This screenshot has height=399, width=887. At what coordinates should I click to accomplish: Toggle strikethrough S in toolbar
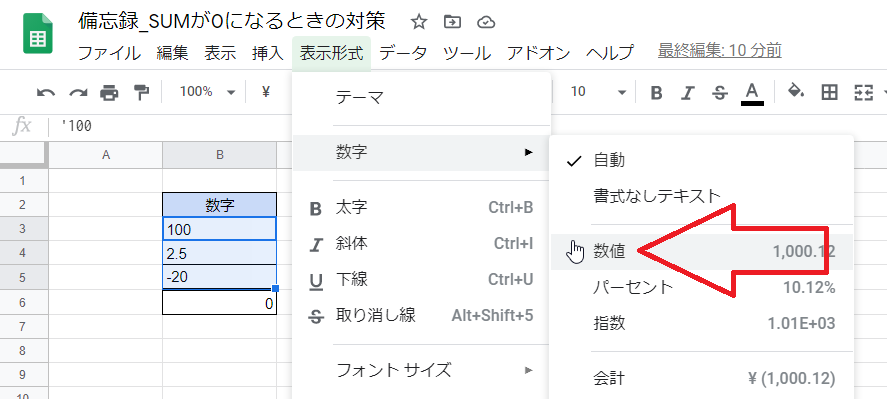click(x=720, y=92)
